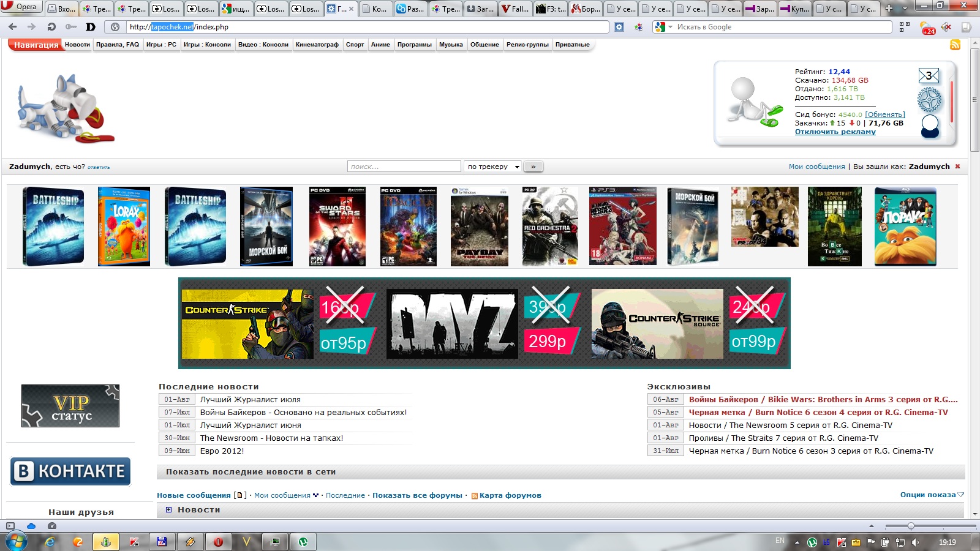Image resolution: width=980 pixels, height=551 pixels.
Task: Open the Red Orchestra cover thumbnail
Action: pos(550,227)
